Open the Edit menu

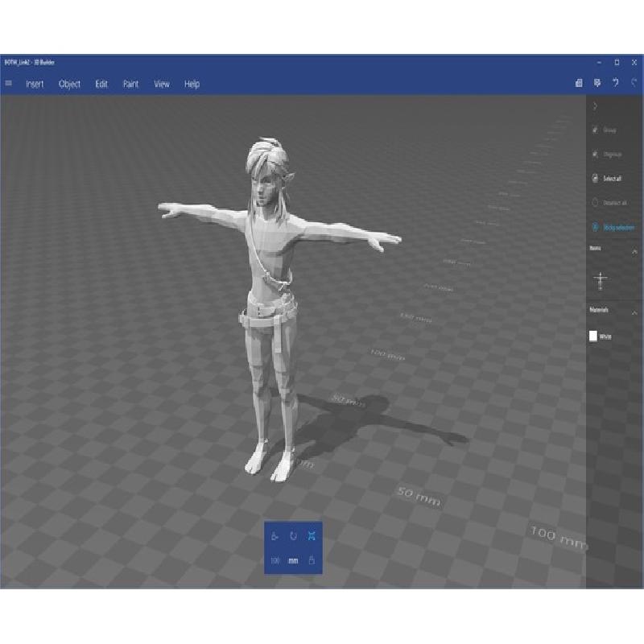pyautogui.click(x=101, y=84)
